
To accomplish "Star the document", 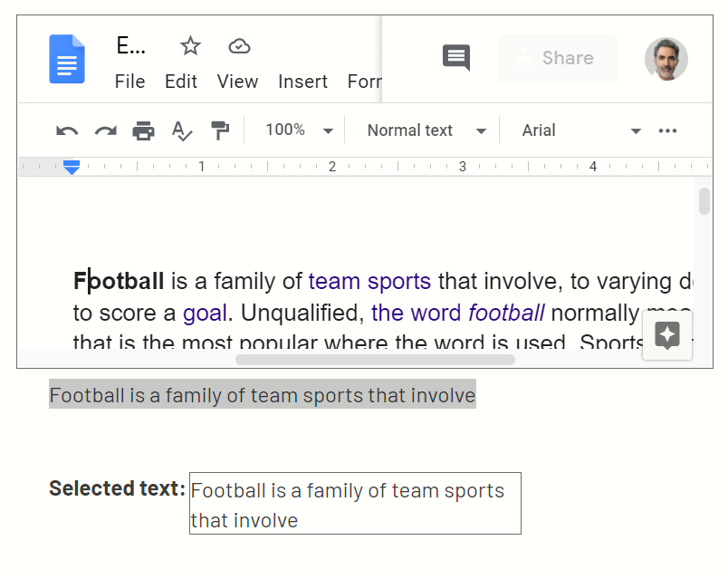I will pyautogui.click(x=190, y=46).
